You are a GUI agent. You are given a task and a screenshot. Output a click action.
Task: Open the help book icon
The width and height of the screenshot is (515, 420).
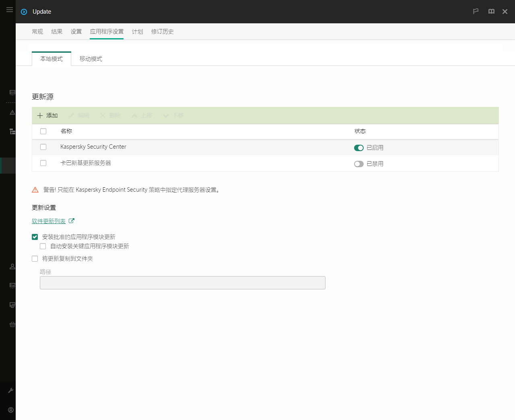click(491, 11)
